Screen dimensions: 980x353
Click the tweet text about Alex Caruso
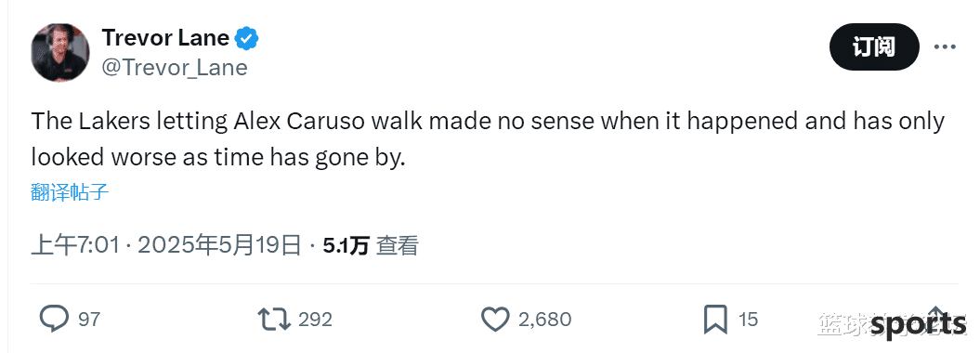point(488,139)
